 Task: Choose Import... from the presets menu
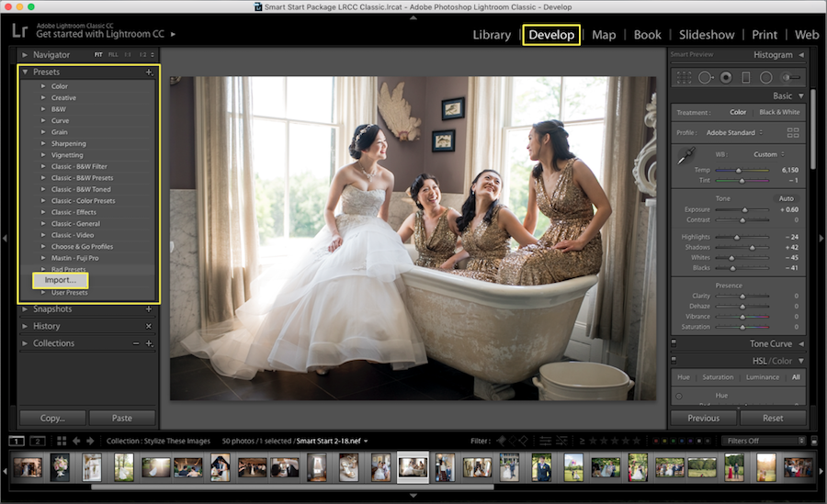point(61,280)
